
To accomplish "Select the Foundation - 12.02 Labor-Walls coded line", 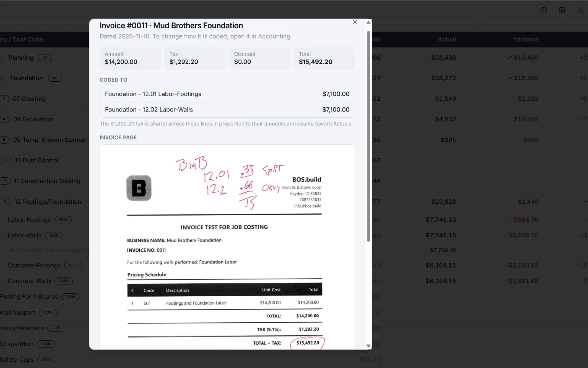I will point(227,110).
